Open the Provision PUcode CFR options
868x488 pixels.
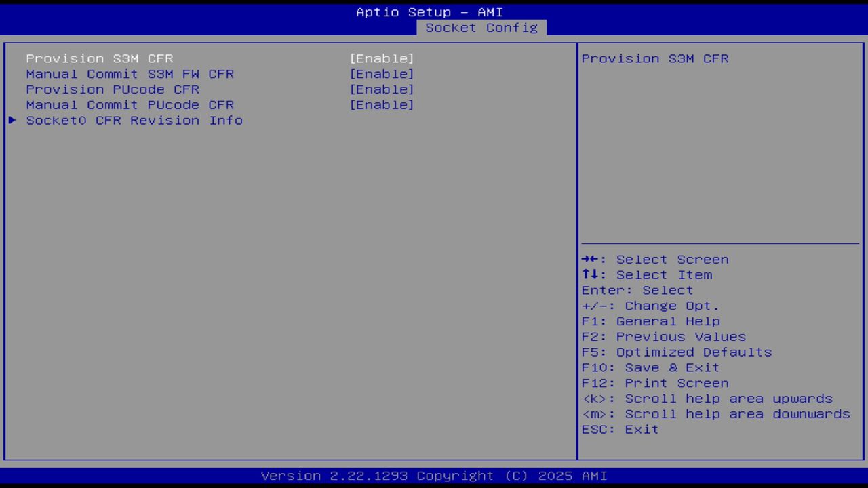[x=382, y=89]
